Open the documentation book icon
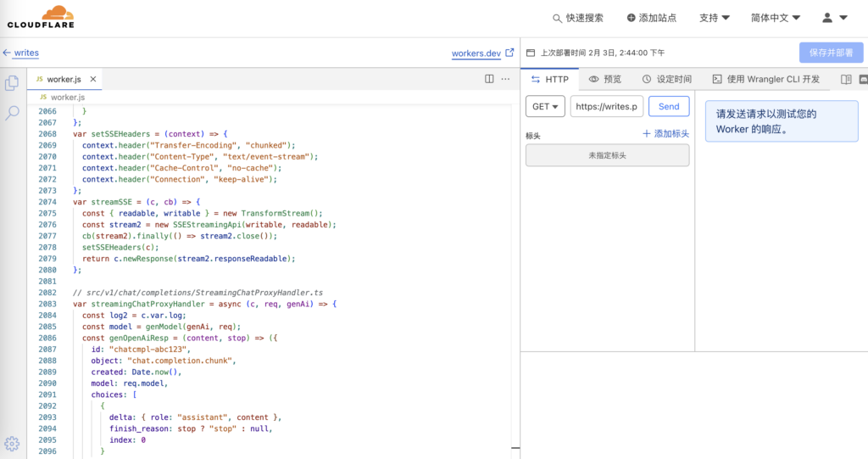868x459 pixels. coord(846,79)
